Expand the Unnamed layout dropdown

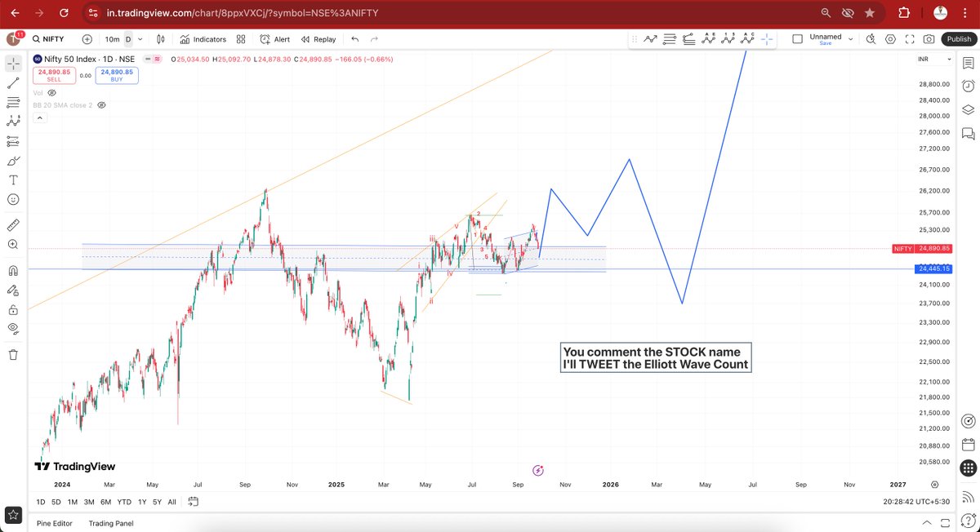click(x=850, y=38)
